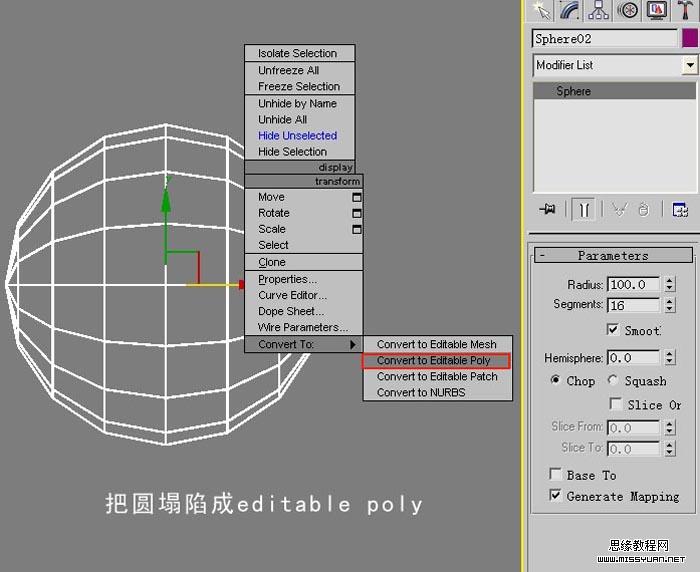This screenshot has height=572, width=700.
Task: Choose Freeze Selection
Action: (x=300, y=87)
